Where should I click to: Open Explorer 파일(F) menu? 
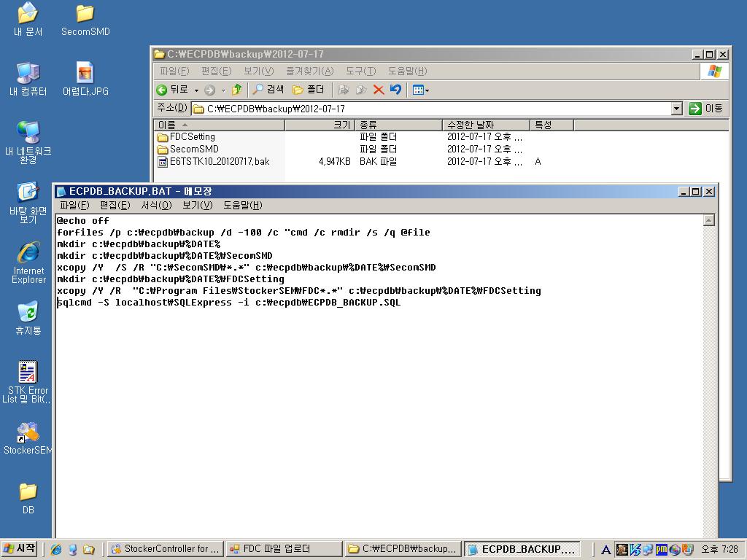[174, 71]
